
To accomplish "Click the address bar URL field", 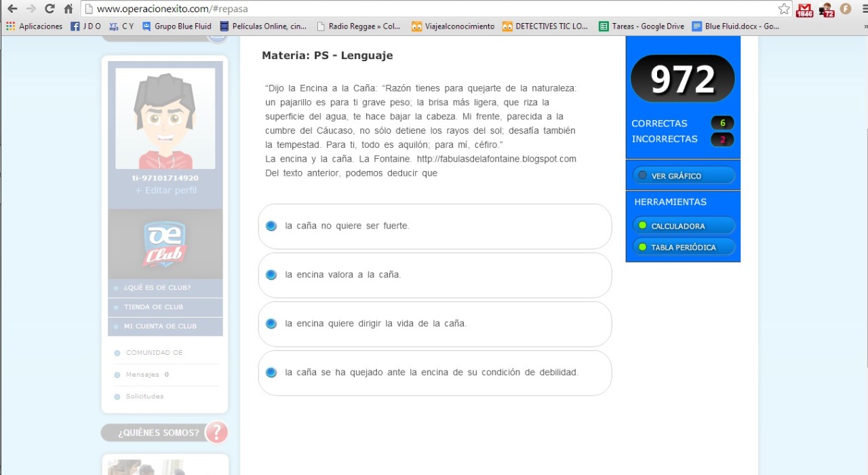I will 434,9.
